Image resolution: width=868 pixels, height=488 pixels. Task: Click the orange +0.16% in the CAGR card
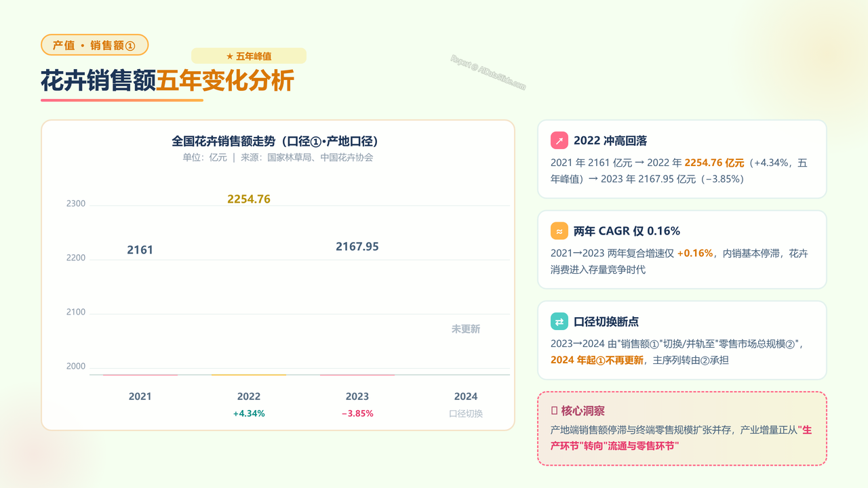coord(695,253)
